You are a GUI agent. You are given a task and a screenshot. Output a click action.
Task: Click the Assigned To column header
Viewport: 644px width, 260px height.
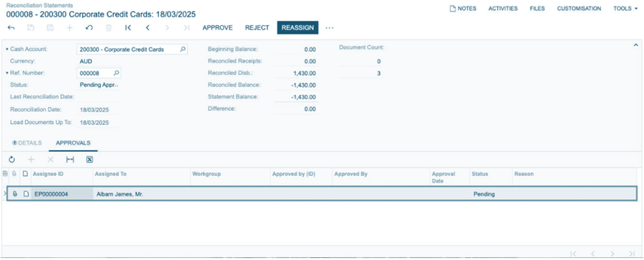pos(142,177)
